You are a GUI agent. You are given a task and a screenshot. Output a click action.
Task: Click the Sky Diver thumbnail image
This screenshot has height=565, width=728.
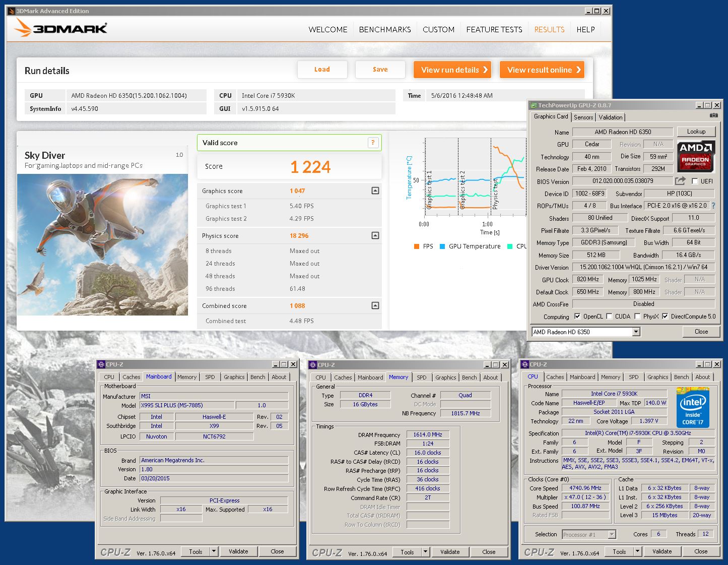click(x=102, y=244)
